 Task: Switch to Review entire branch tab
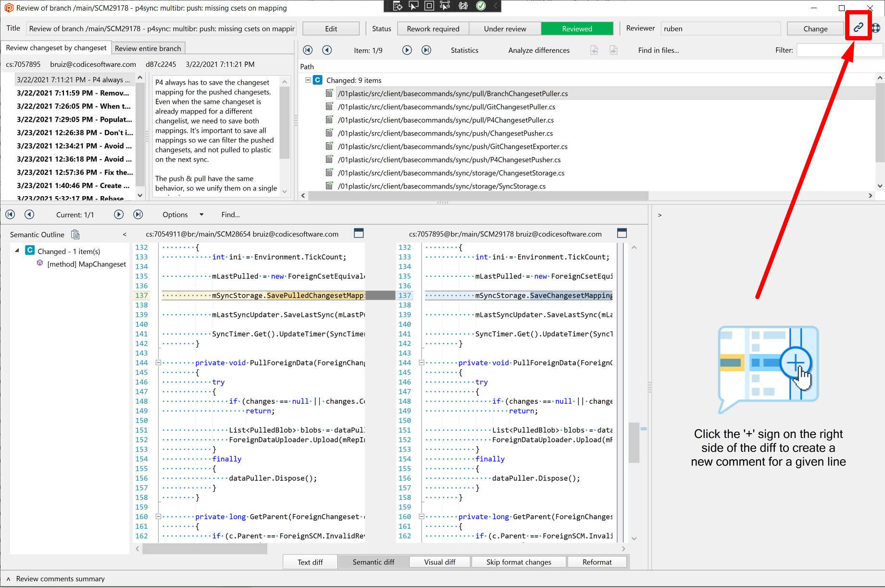(148, 48)
